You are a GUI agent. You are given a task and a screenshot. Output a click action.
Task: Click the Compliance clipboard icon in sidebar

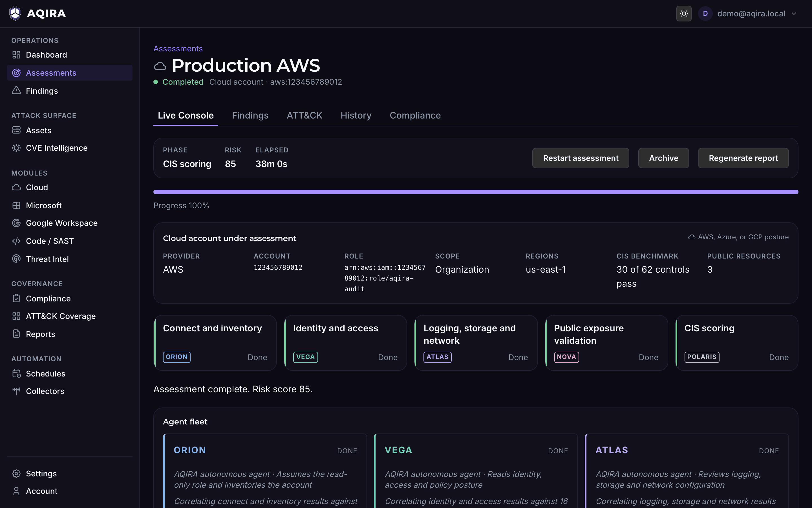[16, 298]
